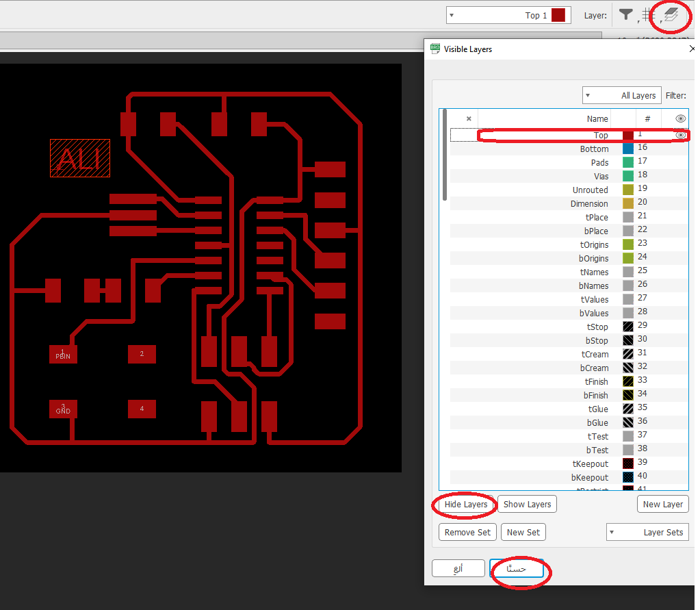The width and height of the screenshot is (700, 610).
Task: Open the layer settings stack icon
Action: 671,16
